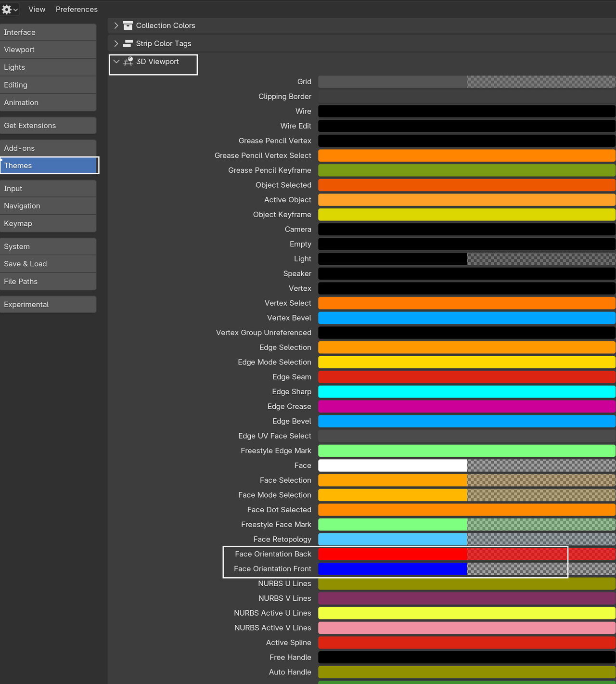Collapse the 3D Viewport panel chevron

coord(116,62)
